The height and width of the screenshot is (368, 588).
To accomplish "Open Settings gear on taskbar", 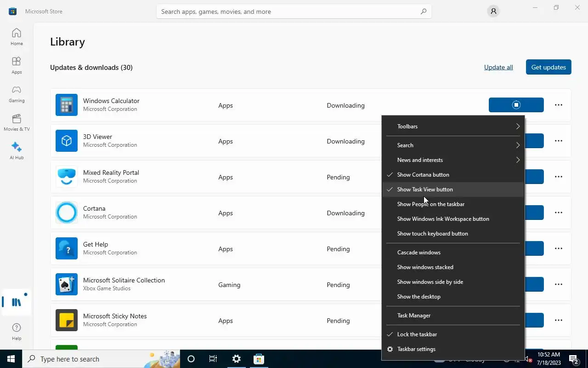I will coord(237,359).
